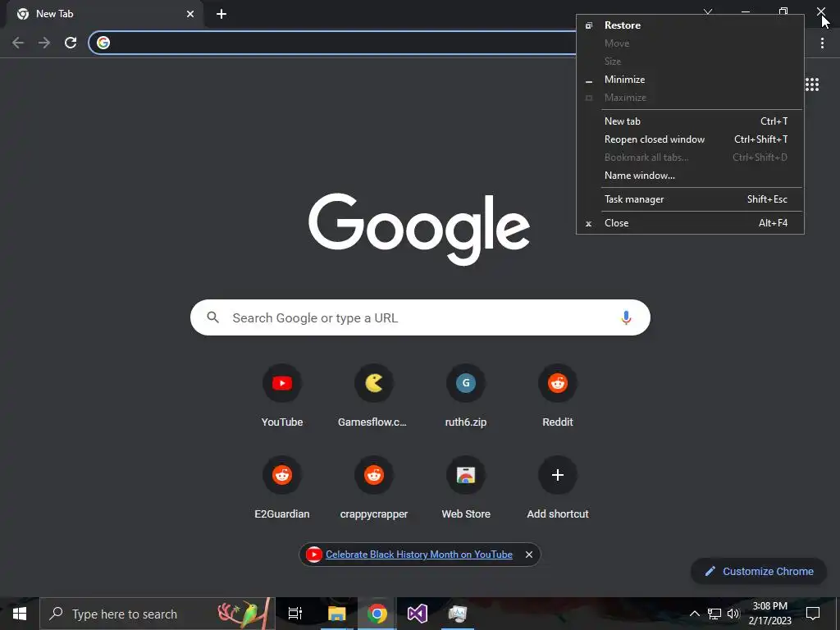Open File Explorer from the taskbar

click(337, 614)
